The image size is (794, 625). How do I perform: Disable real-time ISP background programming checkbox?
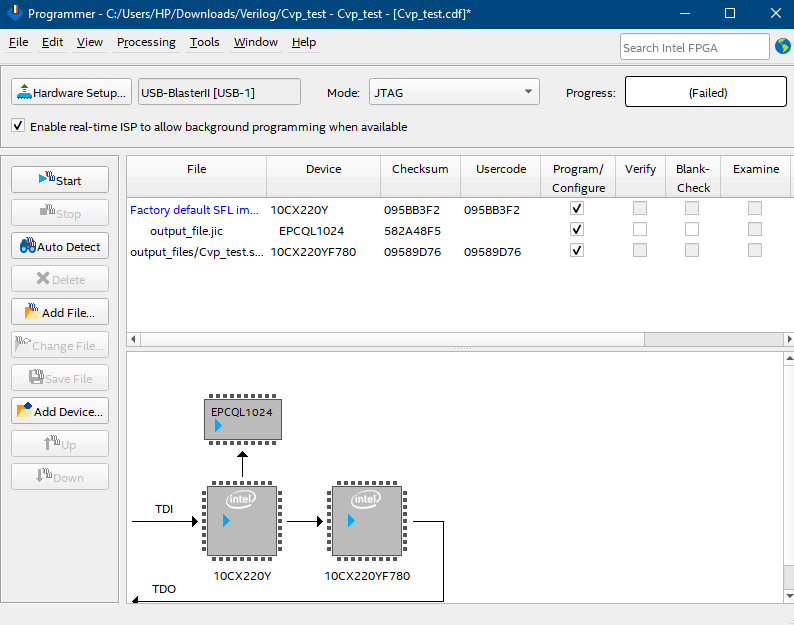[x=18, y=127]
